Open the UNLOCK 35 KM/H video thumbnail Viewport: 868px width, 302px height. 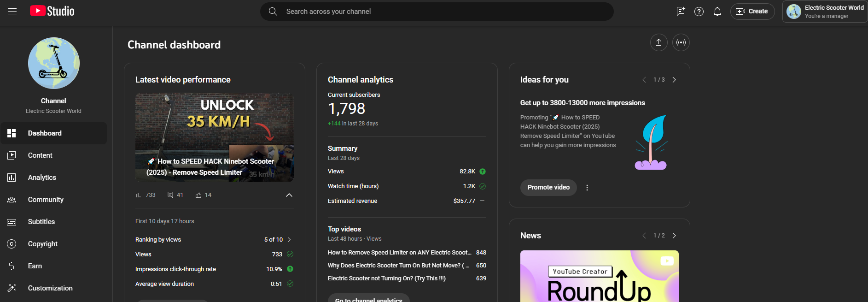(x=215, y=138)
